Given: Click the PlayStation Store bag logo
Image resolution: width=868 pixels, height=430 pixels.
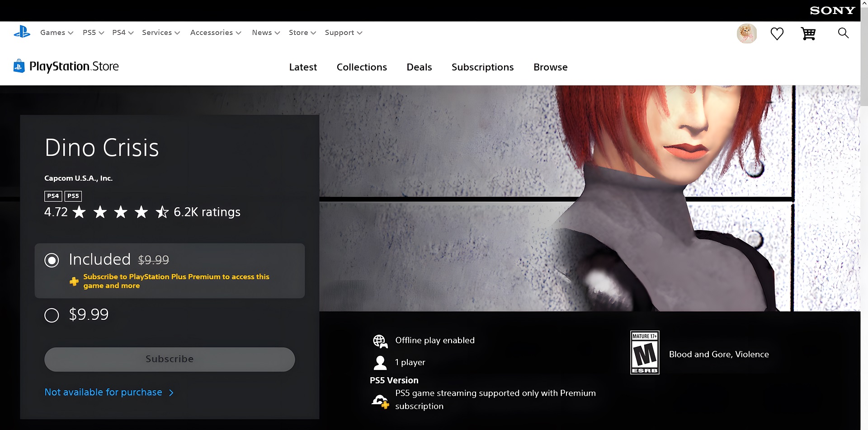Looking at the screenshot, I should (x=19, y=66).
